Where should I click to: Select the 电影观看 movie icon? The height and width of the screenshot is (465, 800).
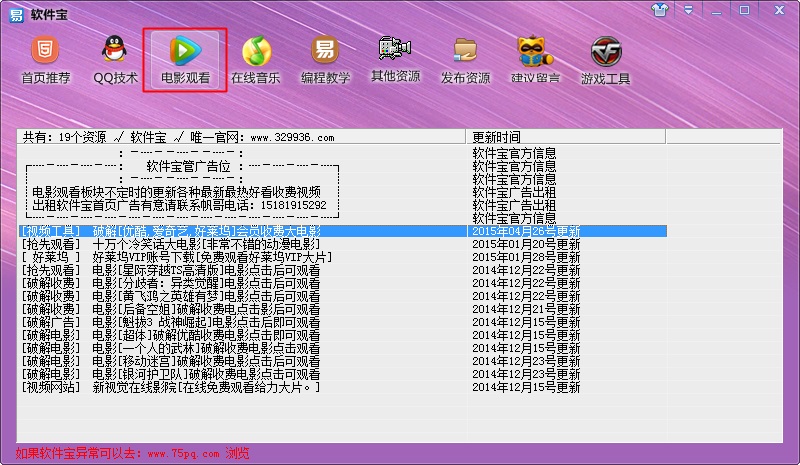185,59
